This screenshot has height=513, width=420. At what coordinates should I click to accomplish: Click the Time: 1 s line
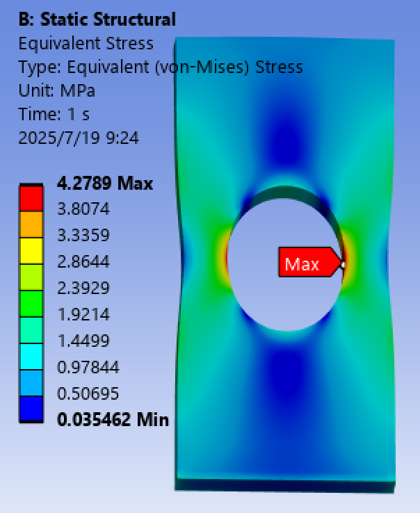pos(54,114)
